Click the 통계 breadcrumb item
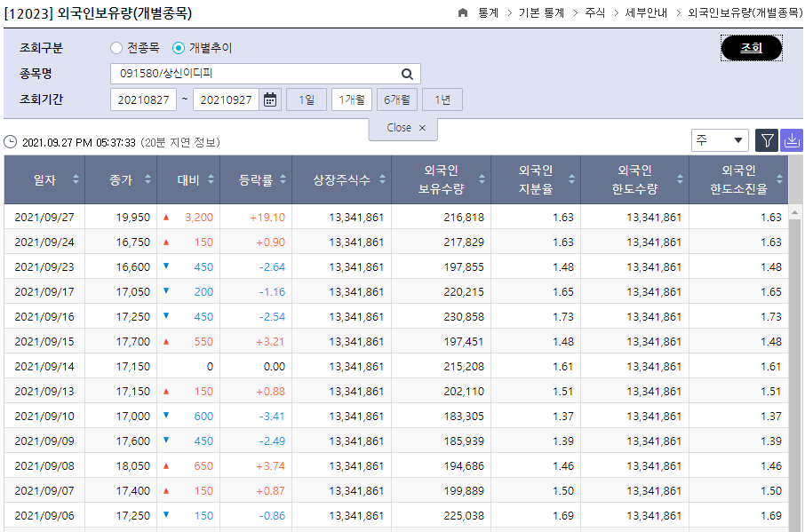The width and height of the screenshot is (805, 532). (488, 12)
